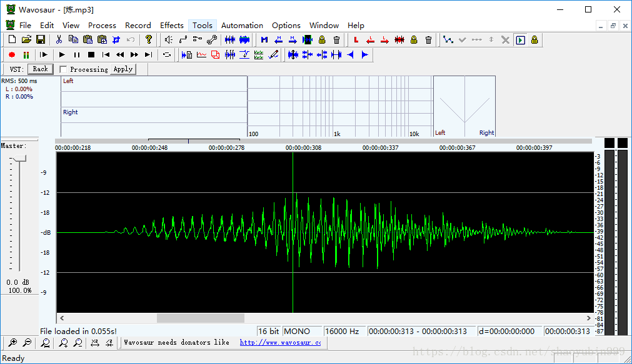Go to previous marker (blue left arrow M)
632x364 pixels.
(279, 40)
